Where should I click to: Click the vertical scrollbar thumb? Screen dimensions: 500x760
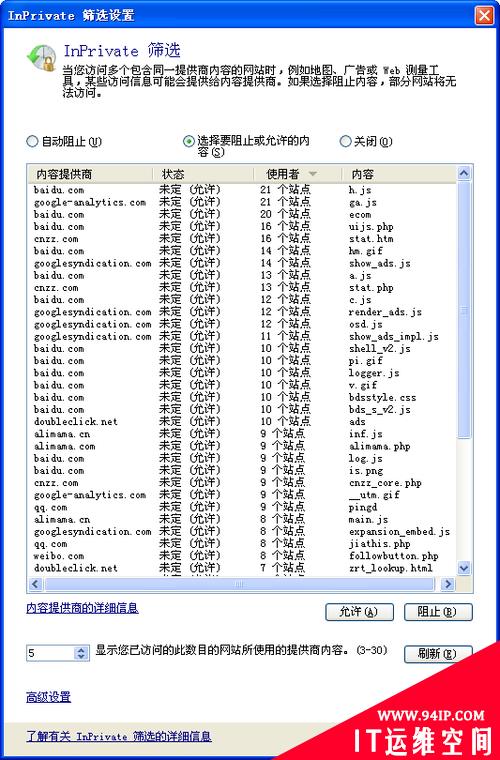[464, 310]
